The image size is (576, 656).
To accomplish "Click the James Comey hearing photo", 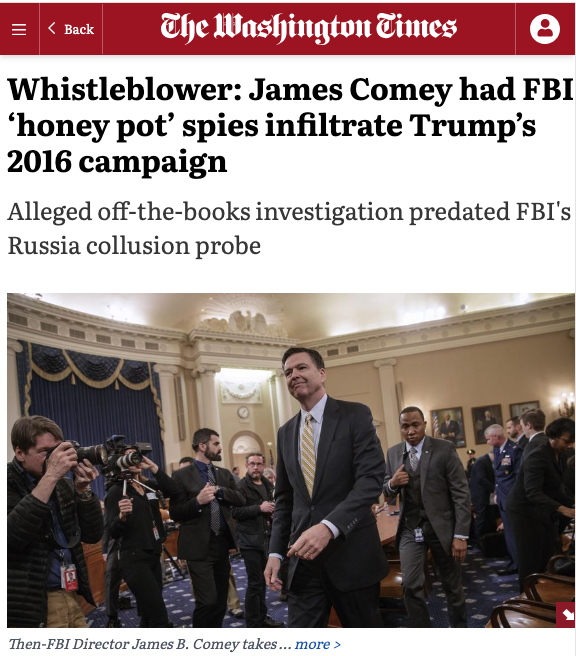I will click(291, 460).
